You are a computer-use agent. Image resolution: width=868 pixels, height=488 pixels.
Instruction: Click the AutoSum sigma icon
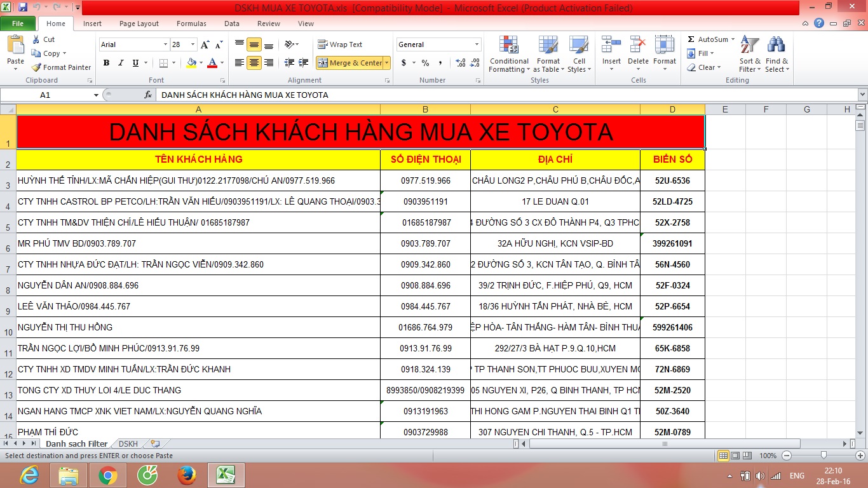pos(691,39)
